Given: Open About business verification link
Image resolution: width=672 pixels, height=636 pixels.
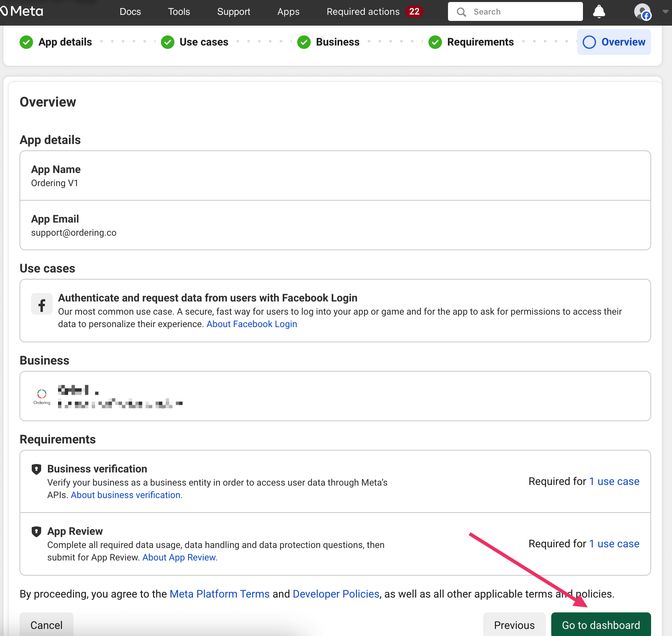Looking at the screenshot, I should pos(127,495).
